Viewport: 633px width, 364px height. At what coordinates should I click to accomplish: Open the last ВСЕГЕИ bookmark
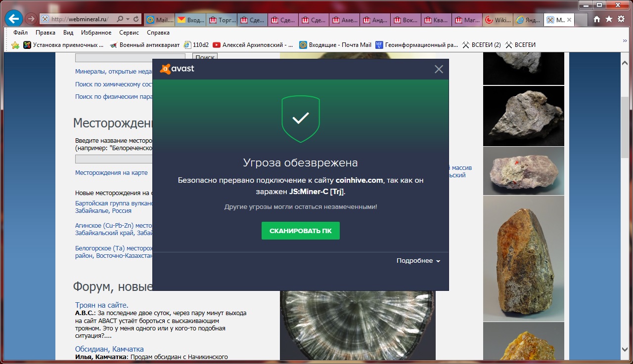point(520,45)
